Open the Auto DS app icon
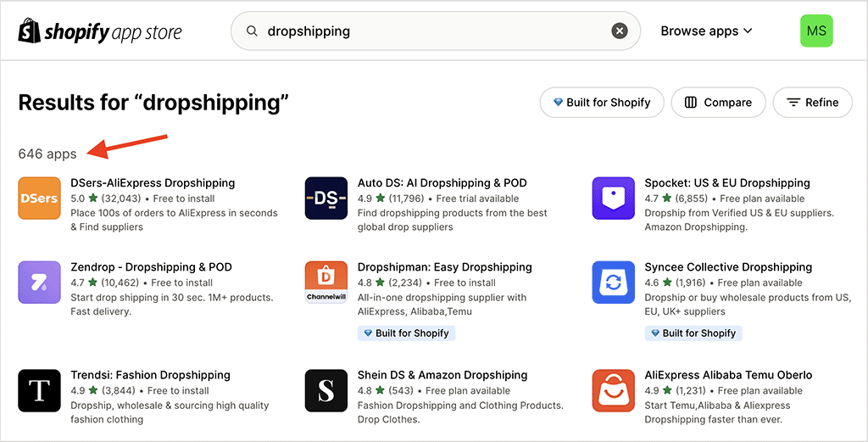868x442 pixels. (326, 199)
